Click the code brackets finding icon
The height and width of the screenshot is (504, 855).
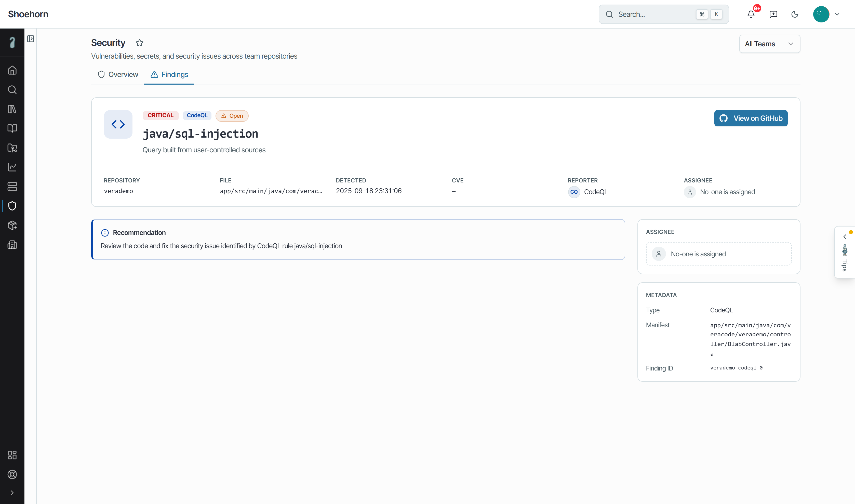click(x=118, y=124)
